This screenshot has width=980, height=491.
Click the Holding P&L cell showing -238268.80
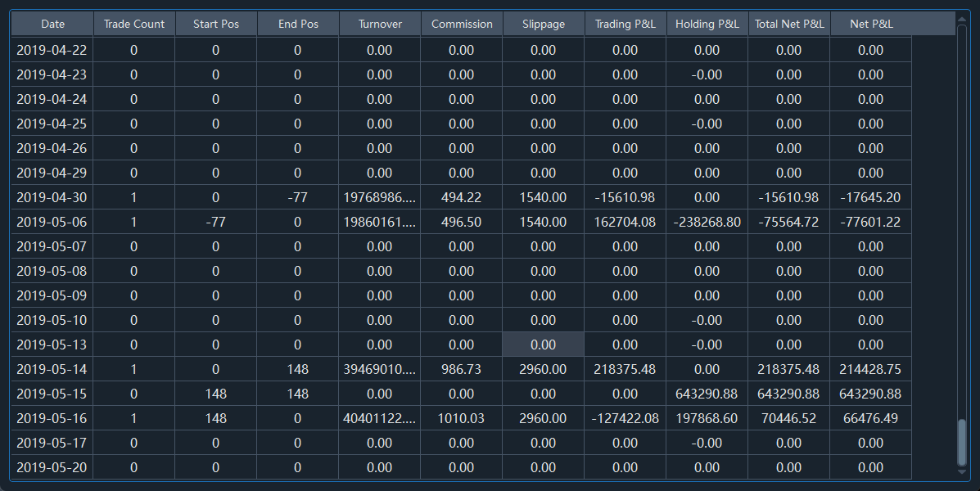(x=707, y=222)
